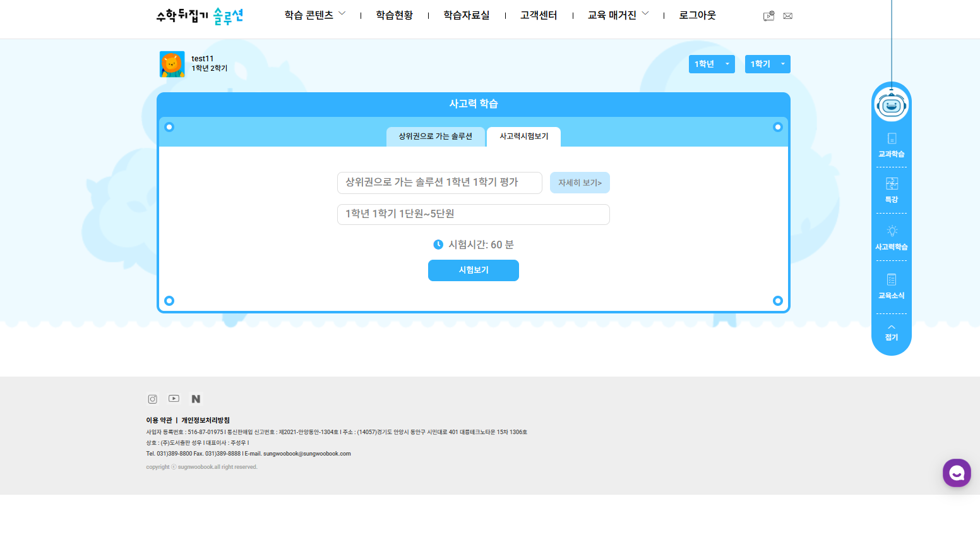Click the 자세히 보기> button
The image size is (980, 539).
(579, 183)
